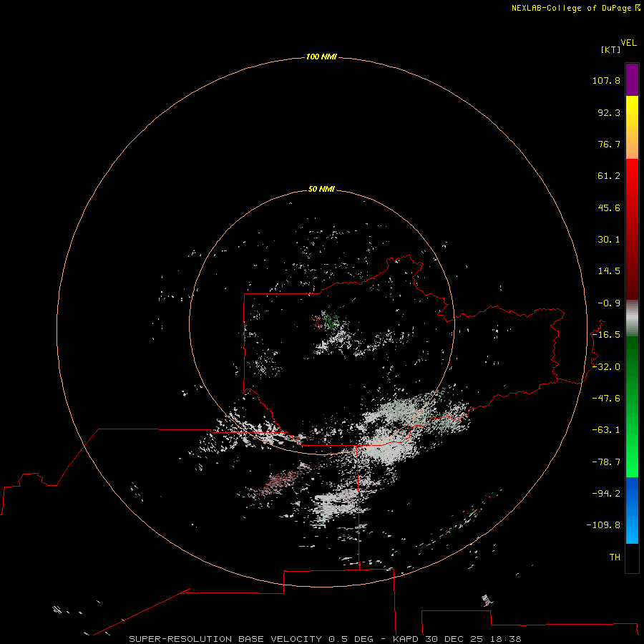Select the -63.1 legend value
Screen dimensions: 644x644
click(606, 430)
